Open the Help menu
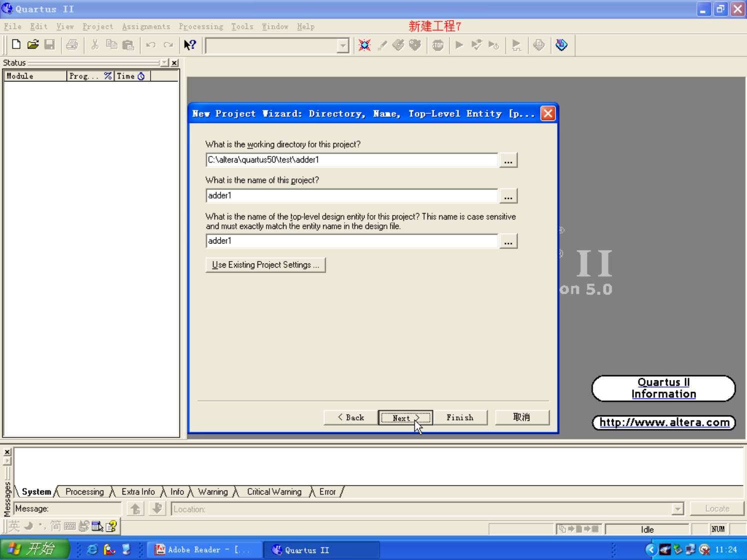Screen dimensions: 747x560 [305, 26]
